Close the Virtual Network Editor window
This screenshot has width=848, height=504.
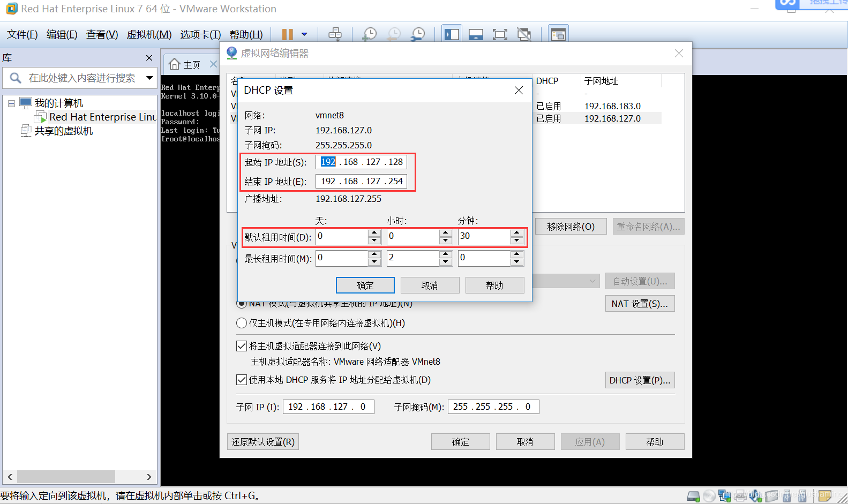click(x=679, y=54)
